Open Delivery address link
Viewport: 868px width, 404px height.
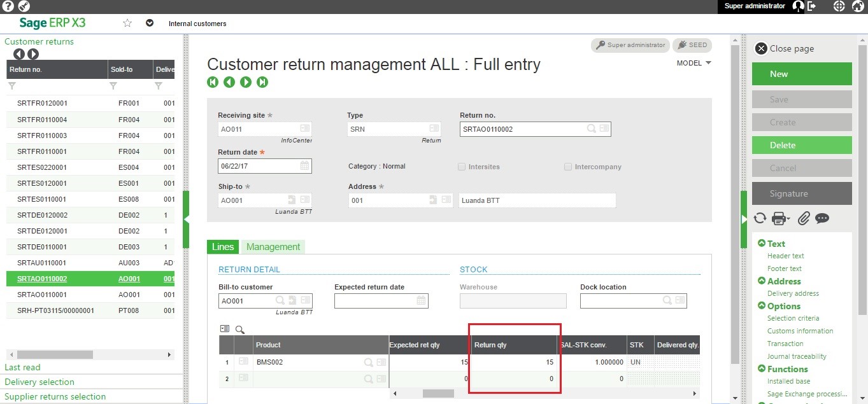click(x=793, y=293)
